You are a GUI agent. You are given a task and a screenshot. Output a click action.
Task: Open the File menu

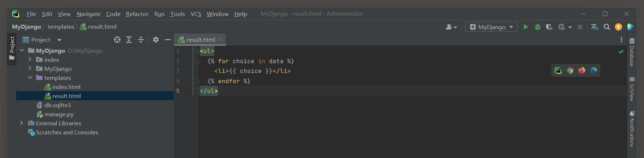pos(31,14)
